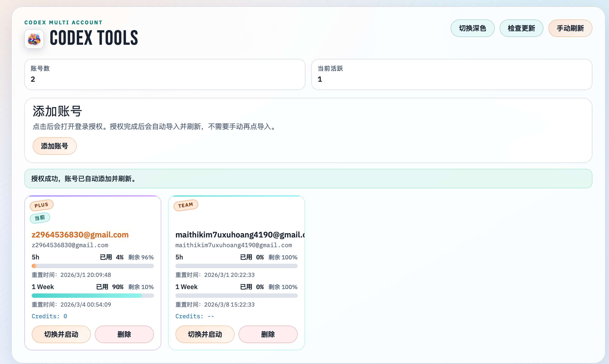609x364 pixels.
Task: Click the 检查更新 button
Action: pyautogui.click(x=521, y=28)
